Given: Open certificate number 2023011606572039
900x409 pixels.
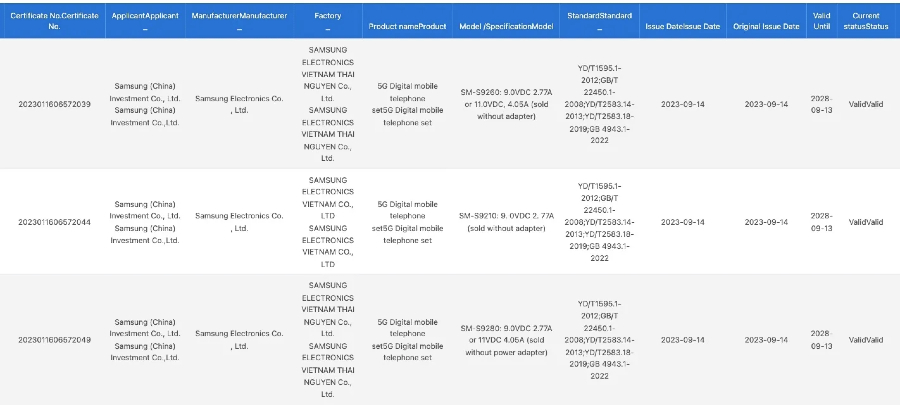Looking at the screenshot, I should (54, 104).
